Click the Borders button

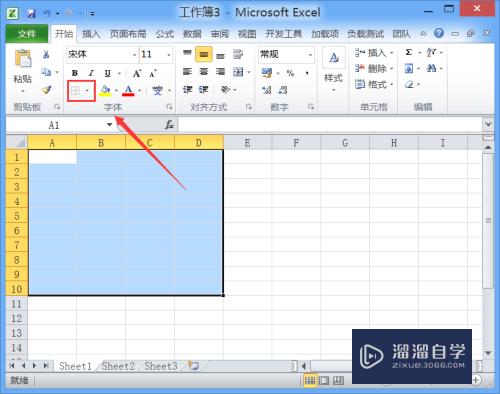click(76, 90)
